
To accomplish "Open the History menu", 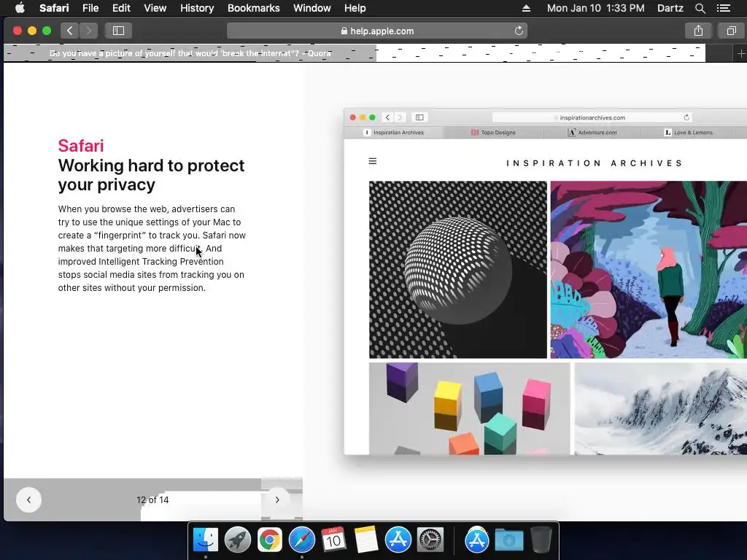I will click(x=197, y=8).
